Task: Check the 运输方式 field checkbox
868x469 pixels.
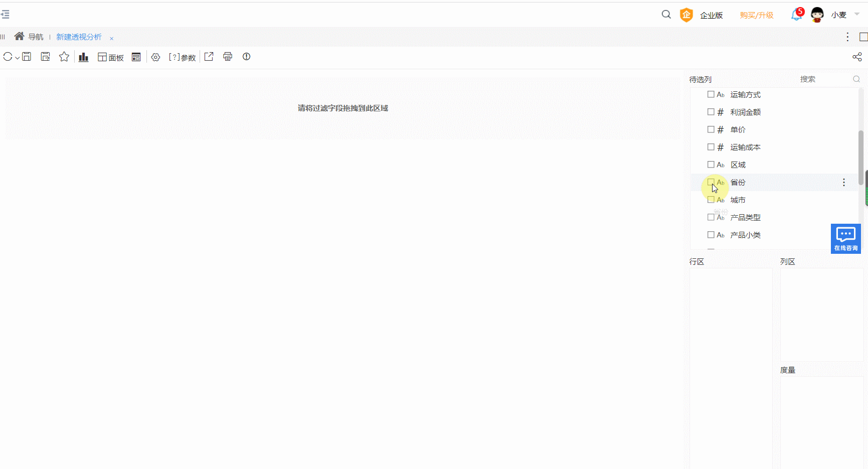Action: click(x=711, y=94)
